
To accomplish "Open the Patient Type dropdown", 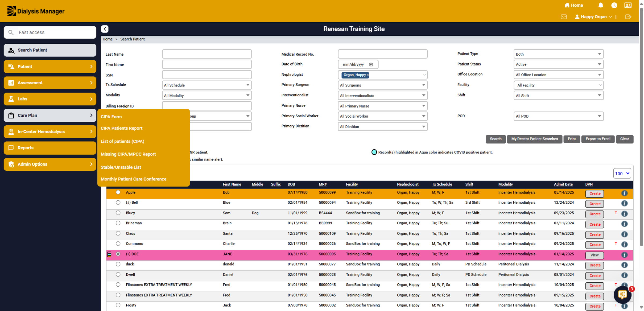I will [x=558, y=54].
